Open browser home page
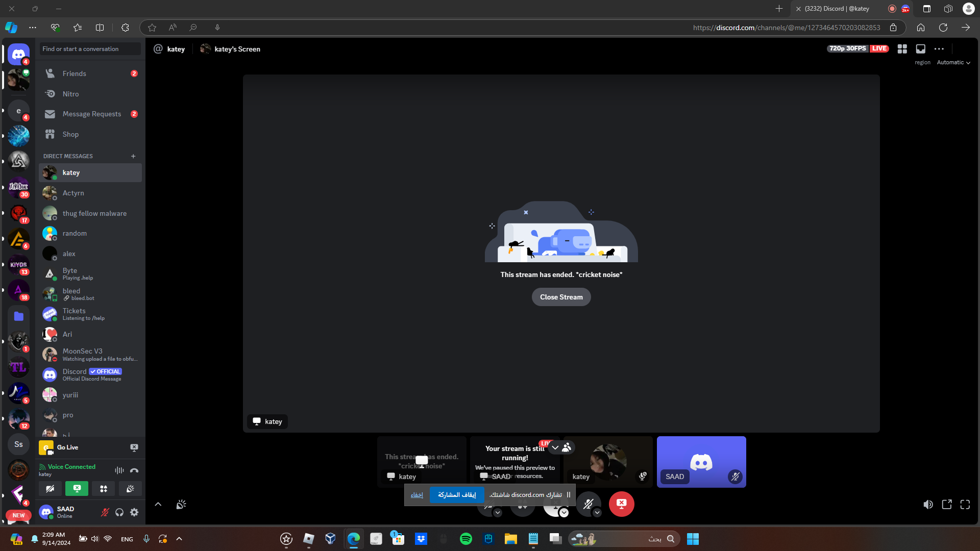This screenshot has width=980, height=551. tap(921, 28)
